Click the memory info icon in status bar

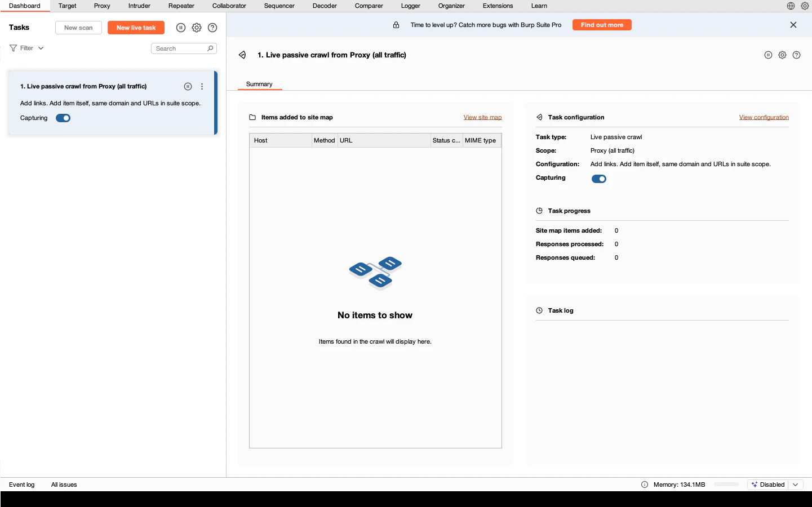click(645, 484)
